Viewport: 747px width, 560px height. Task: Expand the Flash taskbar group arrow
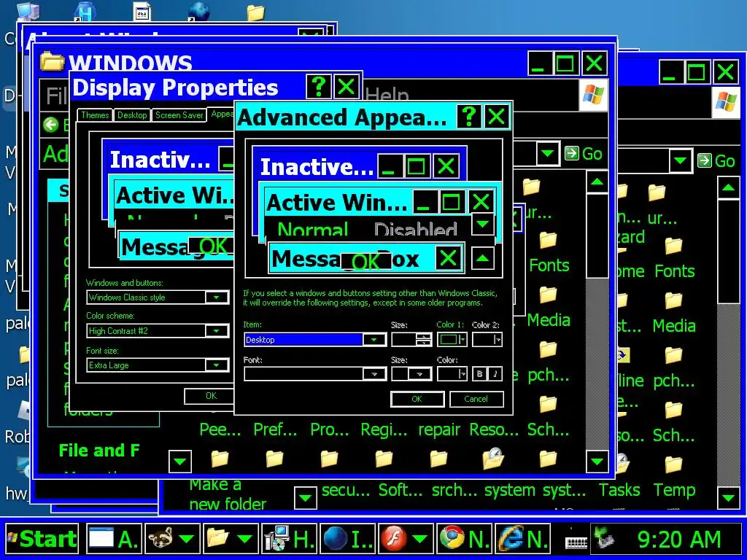tap(419, 539)
